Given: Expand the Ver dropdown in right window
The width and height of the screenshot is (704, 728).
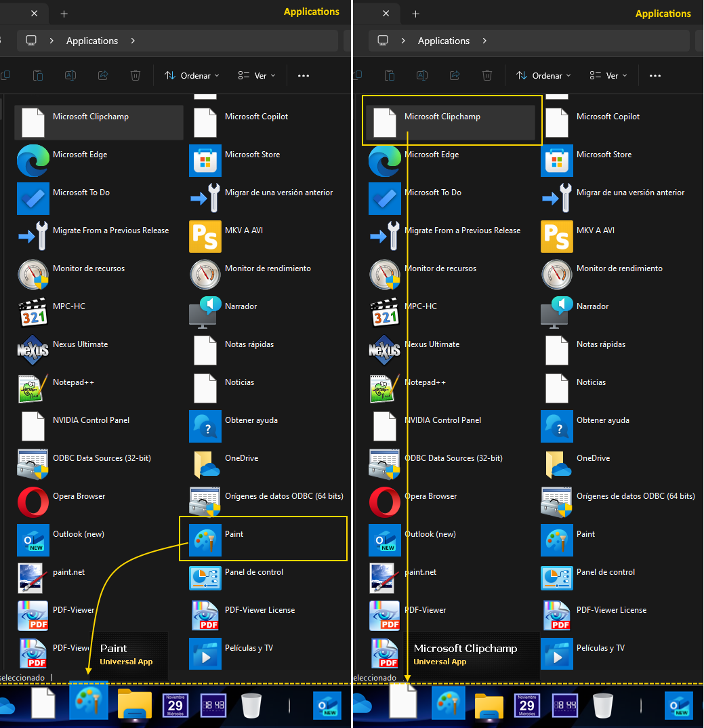Looking at the screenshot, I should click(608, 75).
